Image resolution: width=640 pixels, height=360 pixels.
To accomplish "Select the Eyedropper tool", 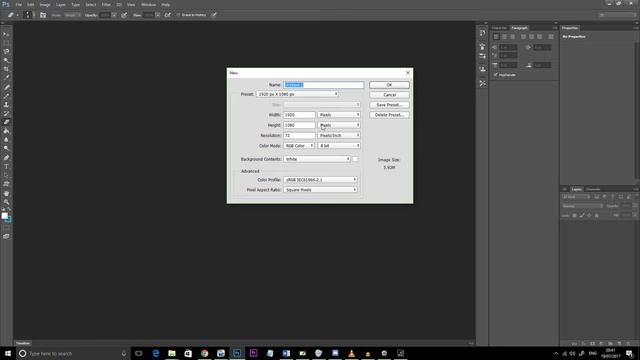I will point(6,78).
